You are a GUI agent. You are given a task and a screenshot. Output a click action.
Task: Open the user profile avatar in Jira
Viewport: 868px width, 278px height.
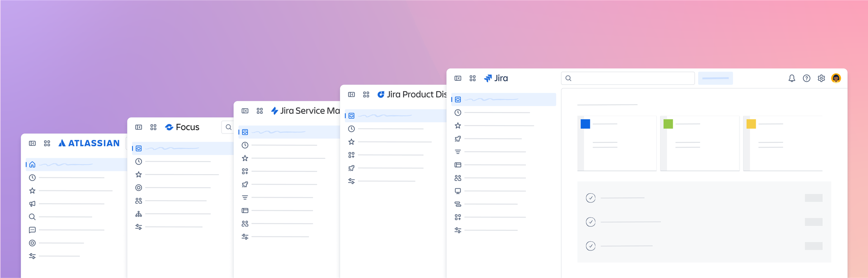click(x=836, y=79)
